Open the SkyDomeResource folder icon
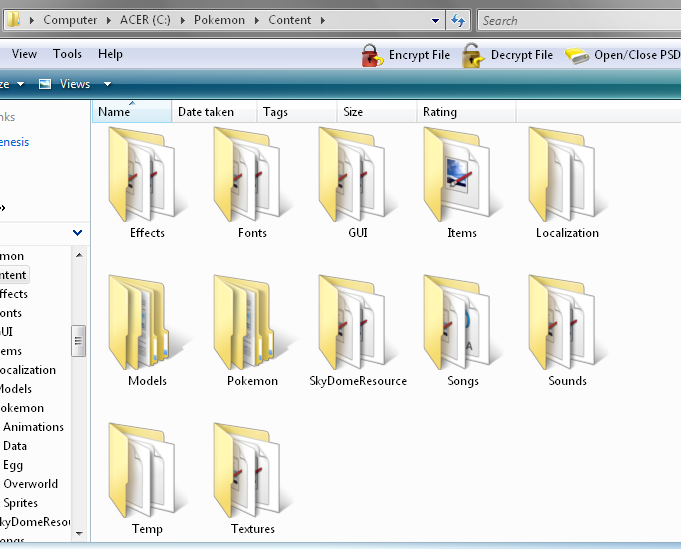 [357, 322]
